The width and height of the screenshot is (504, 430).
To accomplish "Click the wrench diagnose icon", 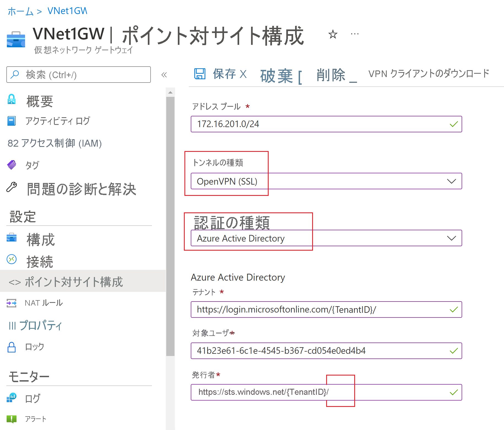I will (12, 187).
